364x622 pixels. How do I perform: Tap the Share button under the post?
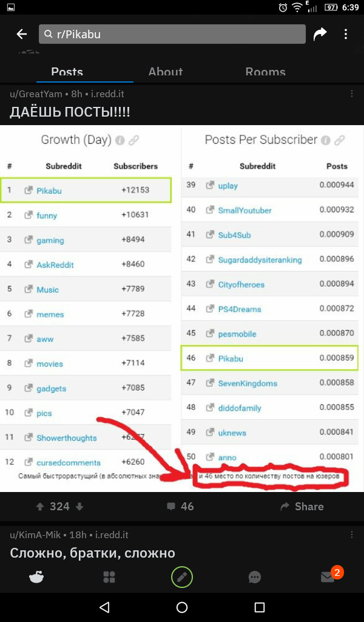click(x=302, y=507)
